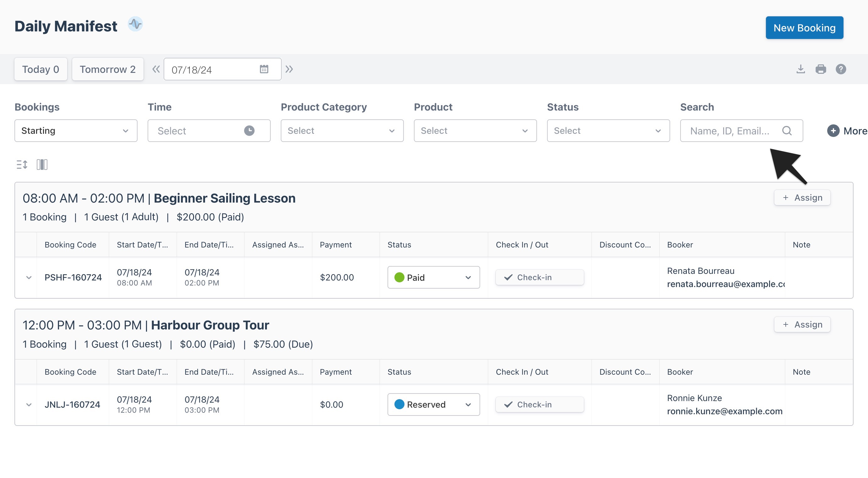Click Renata Bourreau booker name
The height and width of the screenshot is (478, 868).
701,271
